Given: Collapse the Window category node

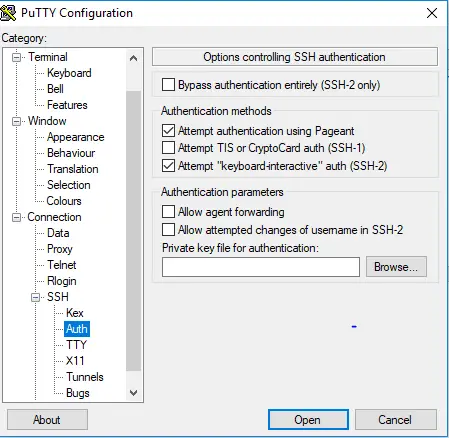Looking at the screenshot, I should click(x=16, y=121).
